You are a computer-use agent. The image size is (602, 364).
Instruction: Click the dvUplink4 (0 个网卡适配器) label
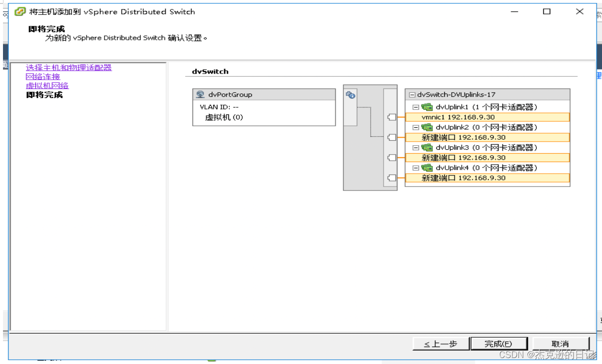click(x=487, y=168)
